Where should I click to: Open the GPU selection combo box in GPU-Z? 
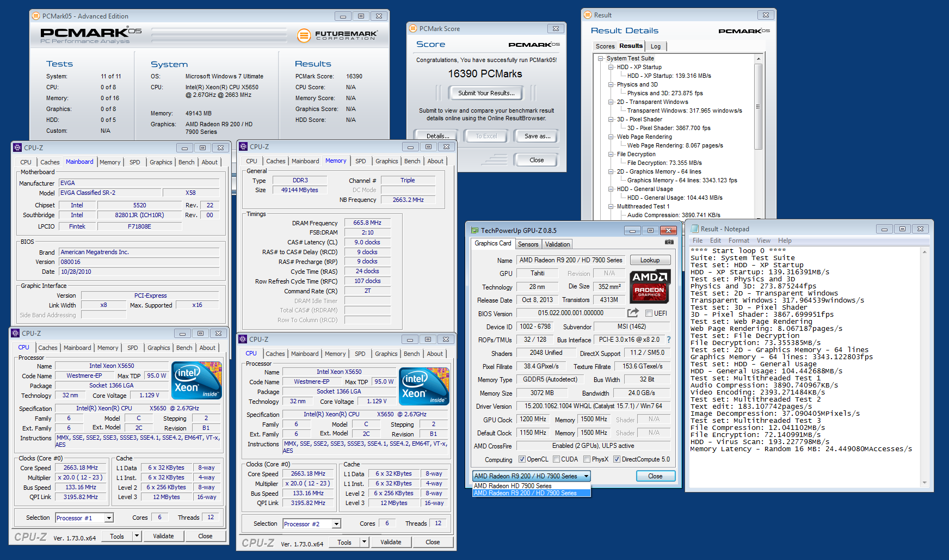pyautogui.click(x=532, y=476)
